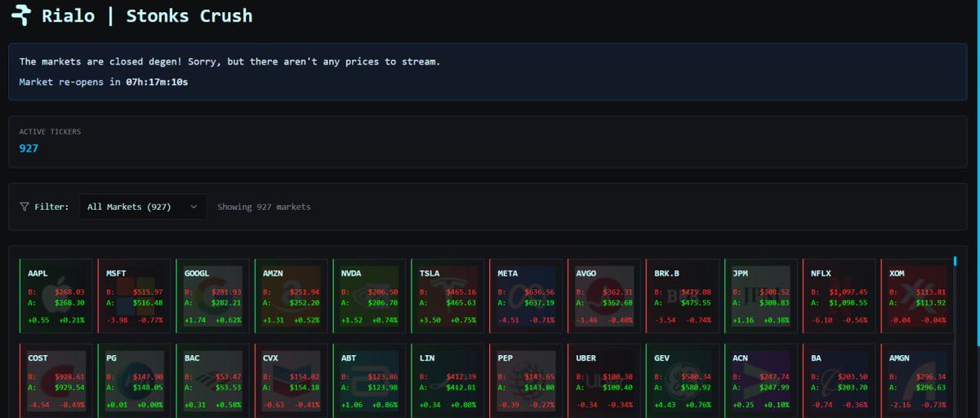Select the PG ticker card

coord(132,380)
